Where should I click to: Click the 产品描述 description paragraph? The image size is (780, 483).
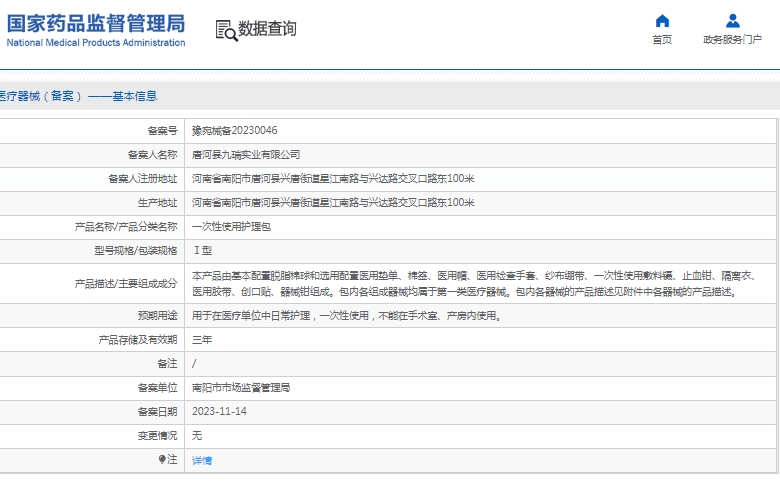(x=474, y=284)
